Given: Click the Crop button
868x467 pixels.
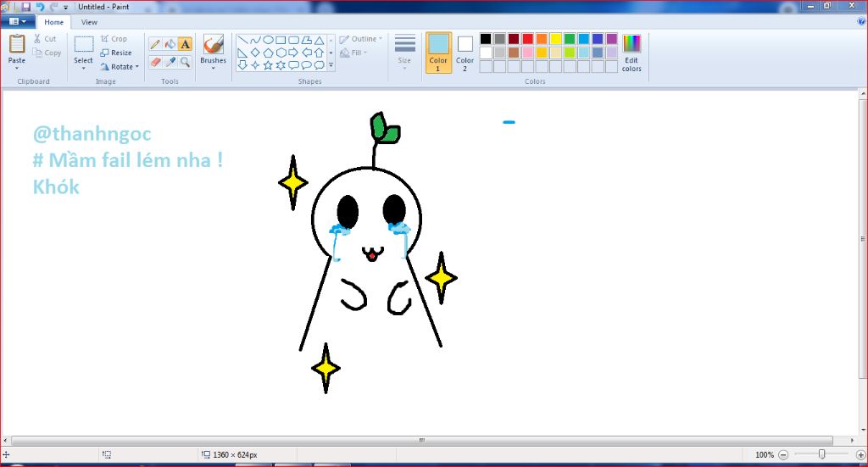Looking at the screenshot, I should pyautogui.click(x=114, y=39).
